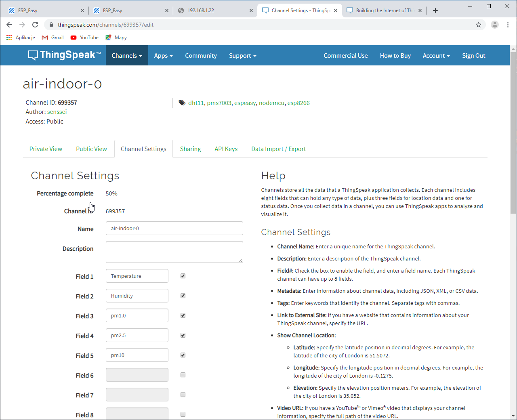Open the Chrome three-dot menu

(508, 25)
